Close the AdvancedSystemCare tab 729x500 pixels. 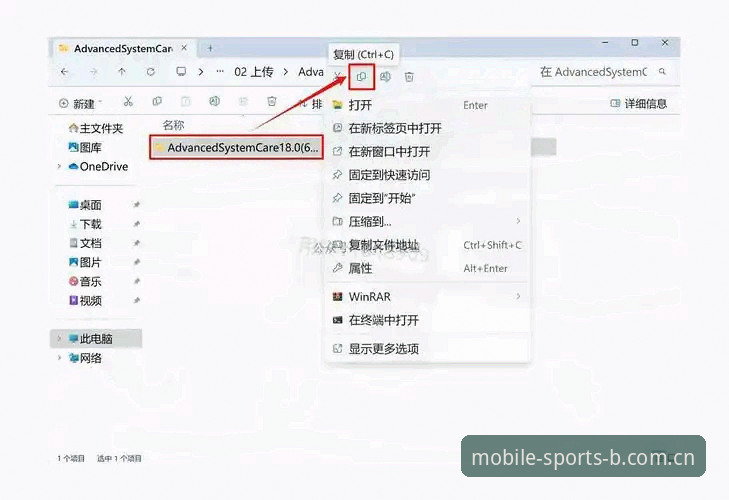185,48
